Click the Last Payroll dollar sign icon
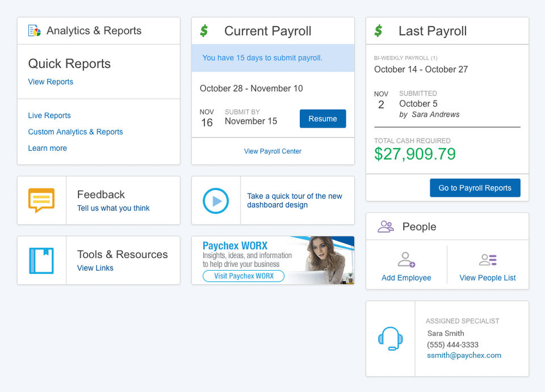The height and width of the screenshot is (392, 545). pos(378,31)
